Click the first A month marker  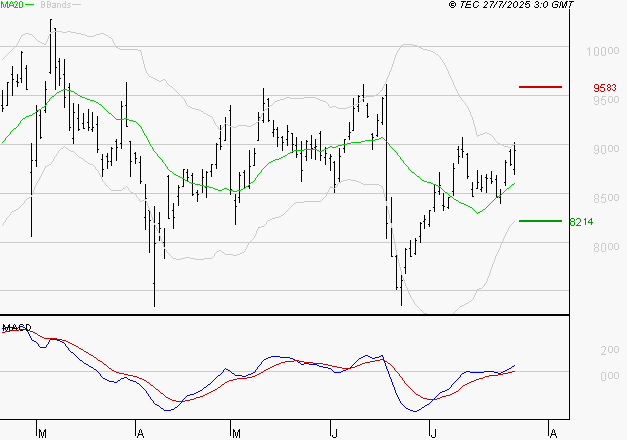click(140, 434)
